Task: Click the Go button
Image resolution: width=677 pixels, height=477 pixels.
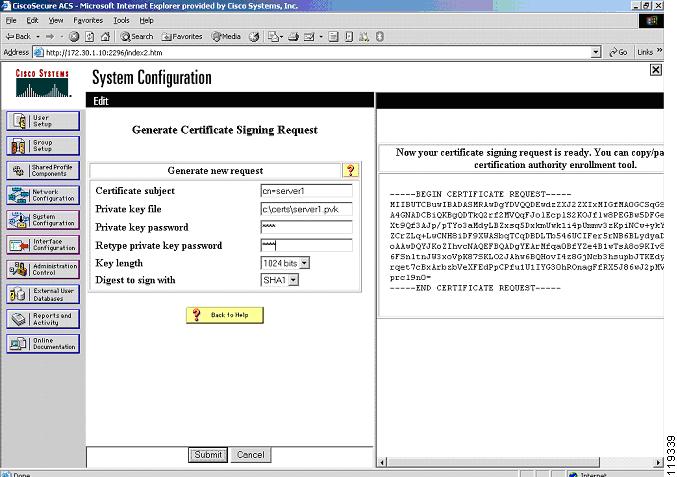Action: pyautogui.click(x=618, y=52)
